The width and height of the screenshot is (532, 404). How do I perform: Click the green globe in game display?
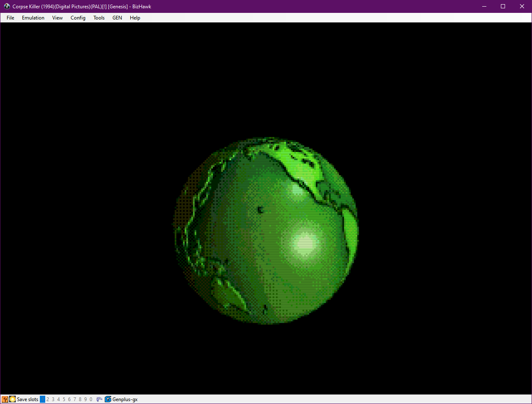click(x=266, y=231)
